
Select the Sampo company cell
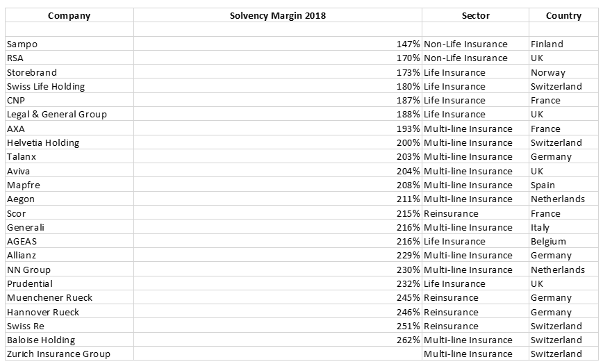click(69, 44)
